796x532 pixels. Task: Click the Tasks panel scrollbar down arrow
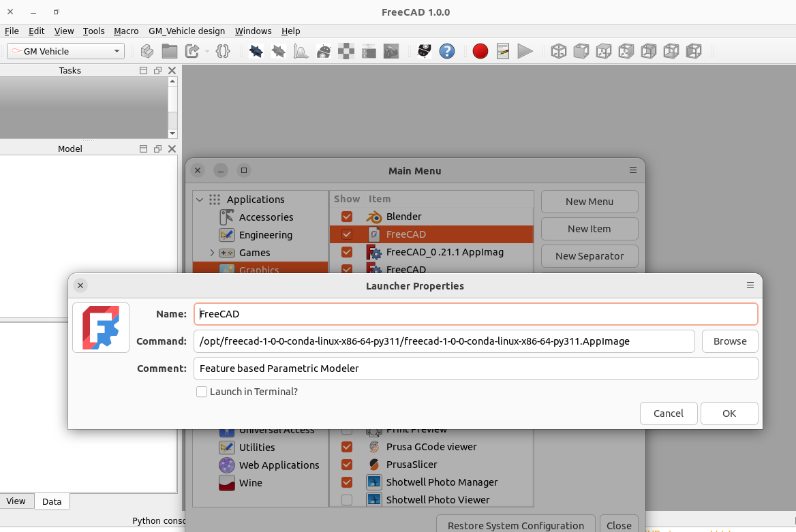(x=172, y=134)
